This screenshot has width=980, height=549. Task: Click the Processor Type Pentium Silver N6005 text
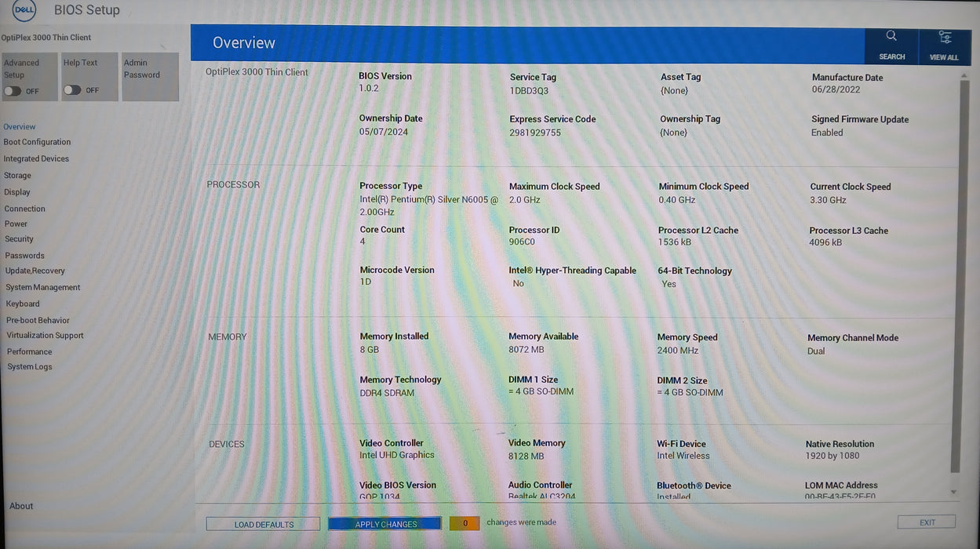429,205
